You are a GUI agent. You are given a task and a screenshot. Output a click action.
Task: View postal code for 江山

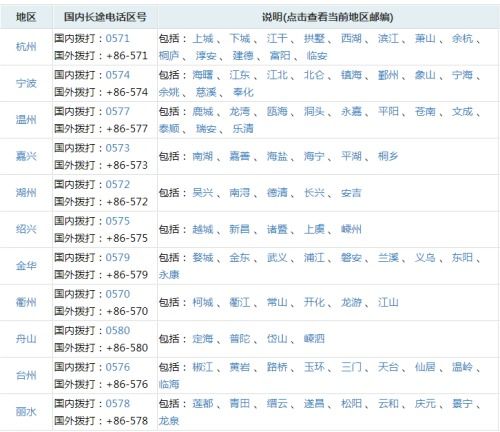pyautogui.click(x=388, y=302)
